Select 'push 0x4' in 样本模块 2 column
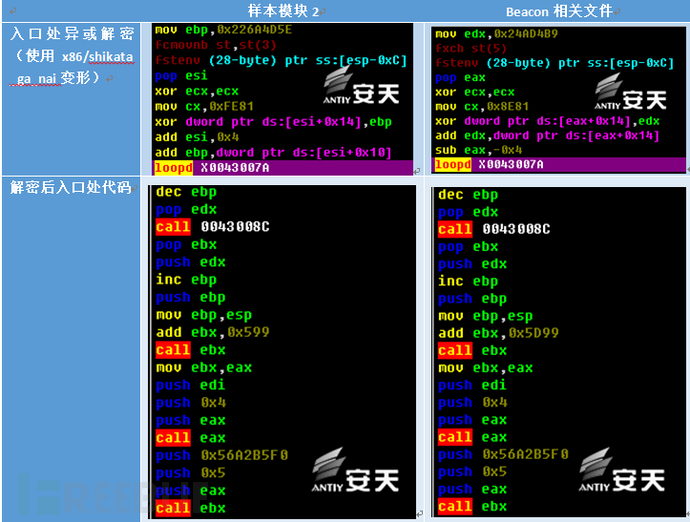This screenshot has height=522, width=690. [x=191, y=403]
